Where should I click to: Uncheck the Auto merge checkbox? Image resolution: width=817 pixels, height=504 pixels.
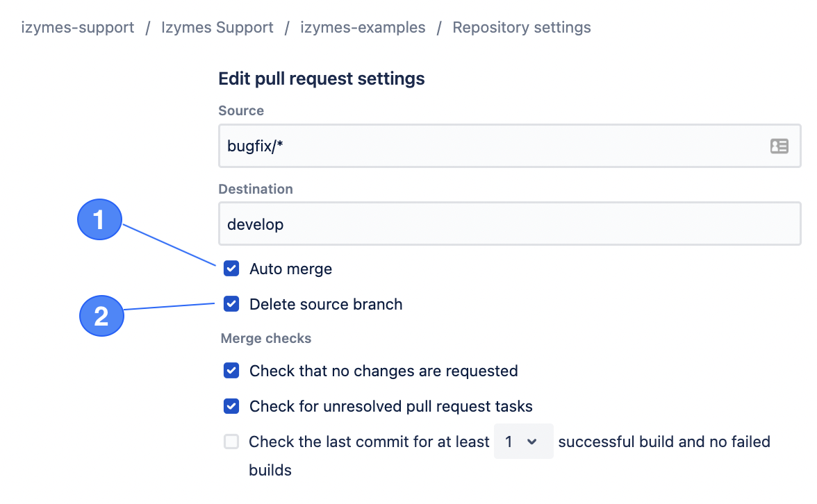(231, 269)
